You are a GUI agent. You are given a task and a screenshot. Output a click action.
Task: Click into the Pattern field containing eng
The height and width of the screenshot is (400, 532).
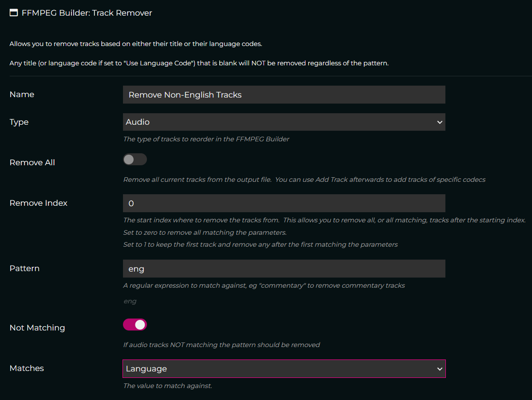click(284, 268)
